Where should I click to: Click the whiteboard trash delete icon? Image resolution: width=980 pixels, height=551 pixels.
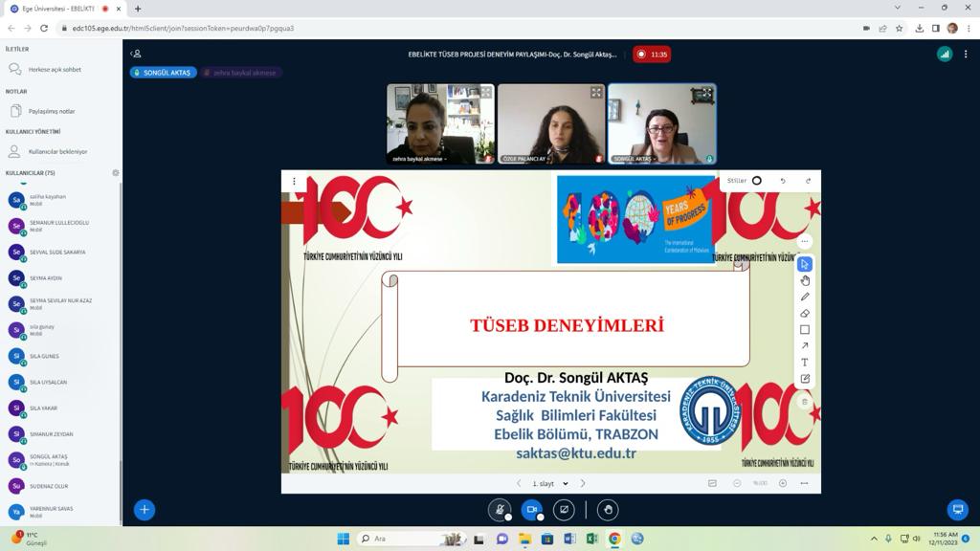pyautogui.click(x=804, y=402)
